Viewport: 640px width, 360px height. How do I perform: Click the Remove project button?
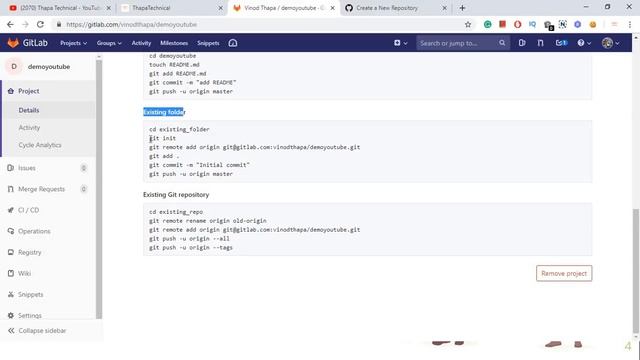(x=564, y=273)
